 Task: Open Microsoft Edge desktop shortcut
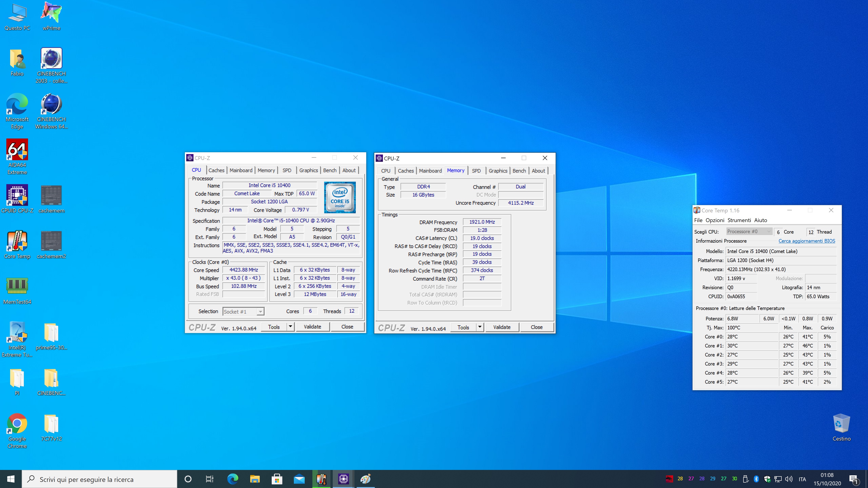tap(17, 111)
